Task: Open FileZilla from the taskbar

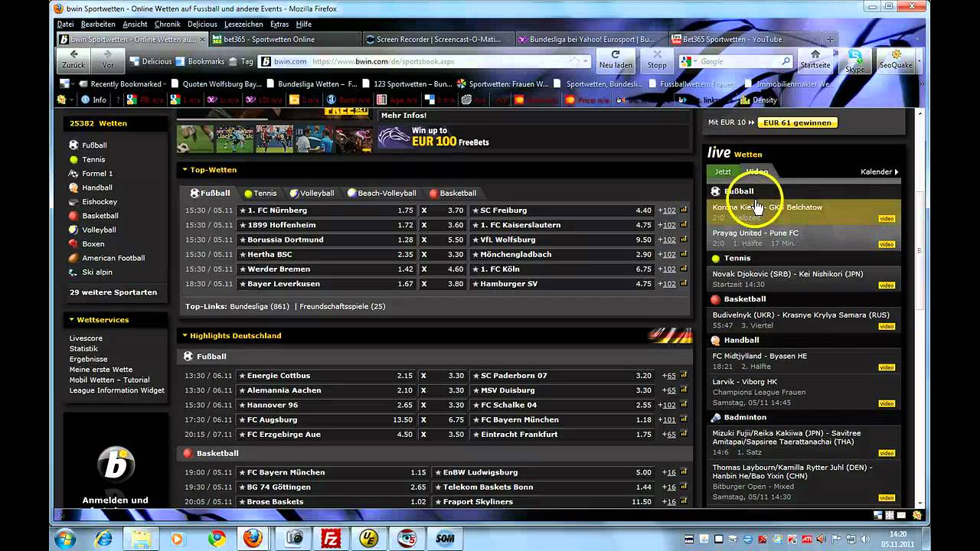Action: pyautogui.click(x=332, y=538)
